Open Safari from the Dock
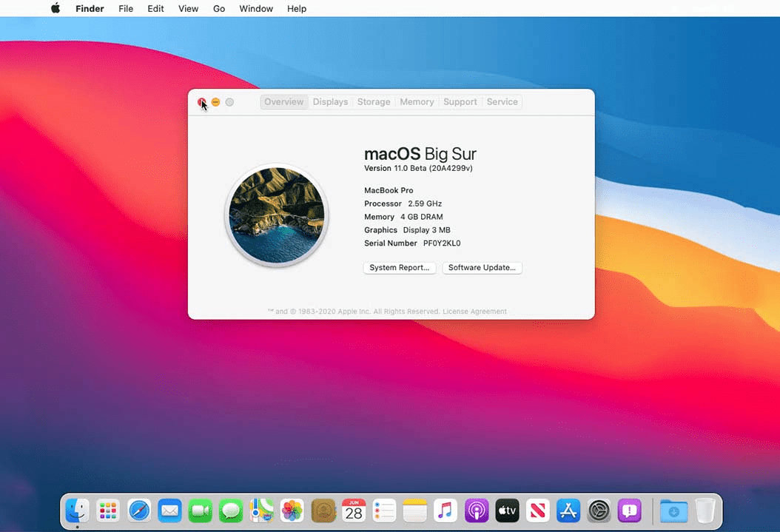 tap(138, 511)
